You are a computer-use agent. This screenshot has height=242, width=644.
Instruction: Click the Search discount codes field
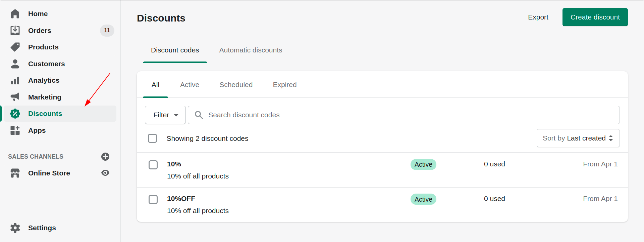pos(404,115)
